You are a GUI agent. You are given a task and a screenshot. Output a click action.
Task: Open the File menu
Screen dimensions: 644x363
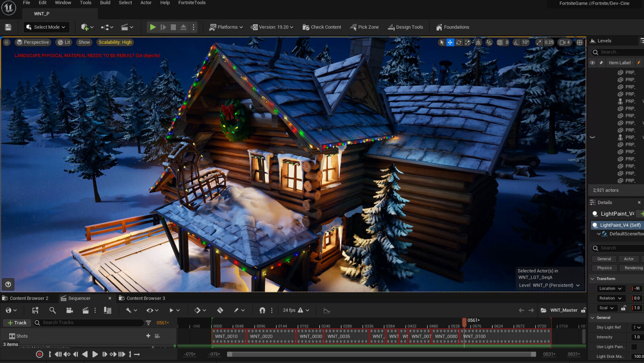coord(27,3)
